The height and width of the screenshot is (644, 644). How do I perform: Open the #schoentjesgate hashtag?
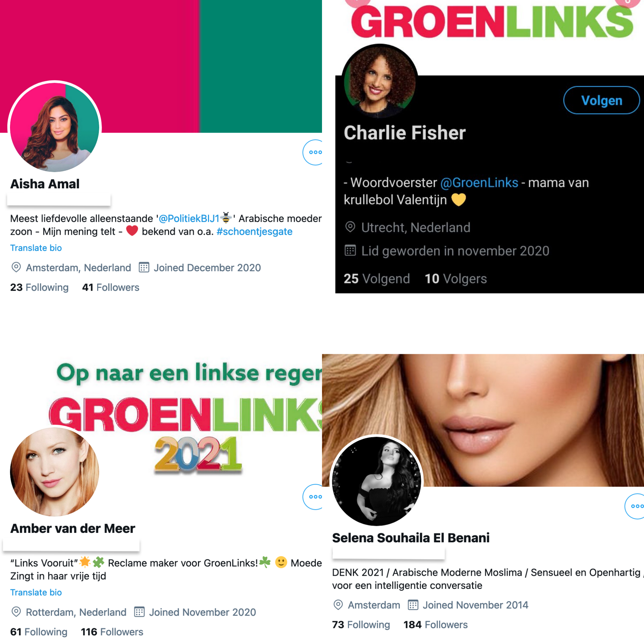[254, 231]
